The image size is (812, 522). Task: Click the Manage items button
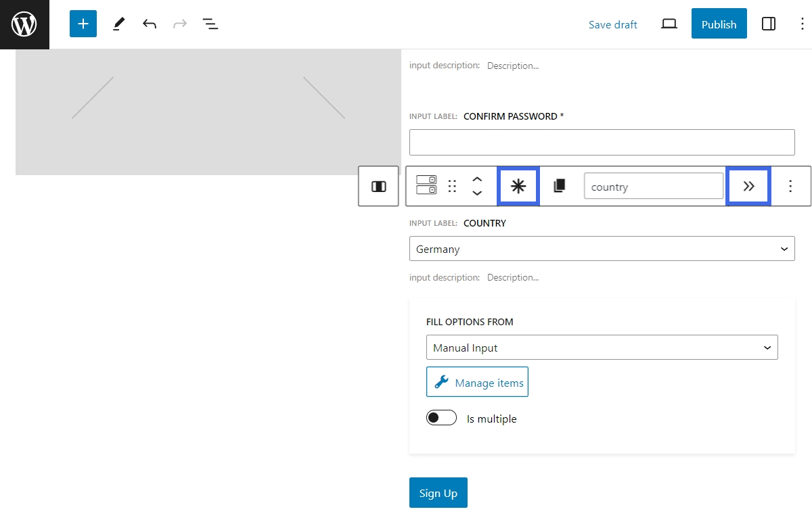(x=477, y=382)
